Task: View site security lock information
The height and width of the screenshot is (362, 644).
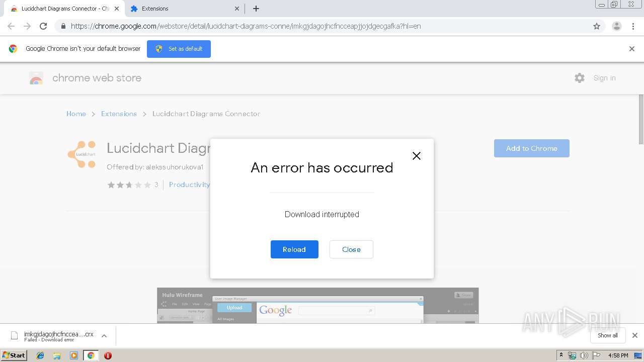Action: tap(63, 26)
